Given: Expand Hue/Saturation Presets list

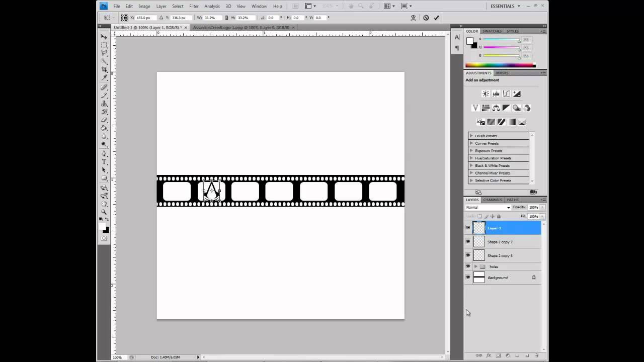Looking at the screenshot, I should coord(471,158).
